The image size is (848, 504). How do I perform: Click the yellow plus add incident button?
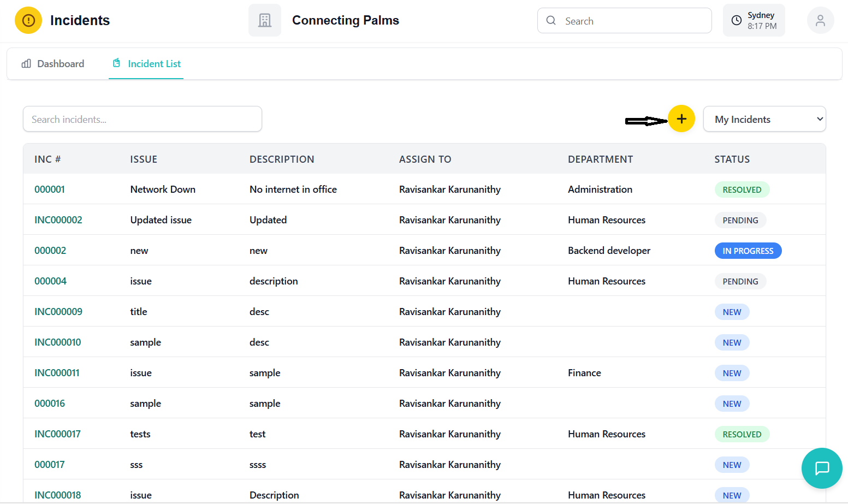(681, 118)
